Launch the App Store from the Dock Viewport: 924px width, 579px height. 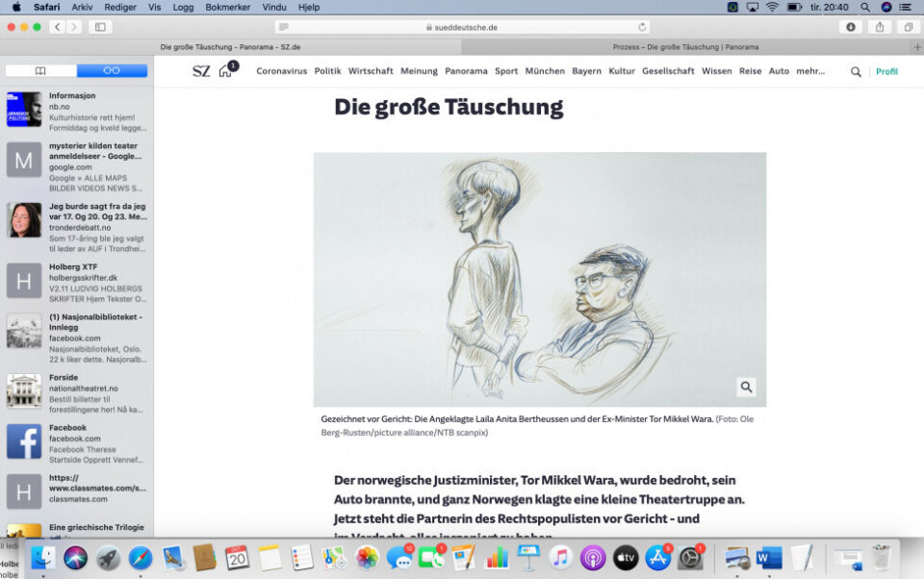point(657,557)
